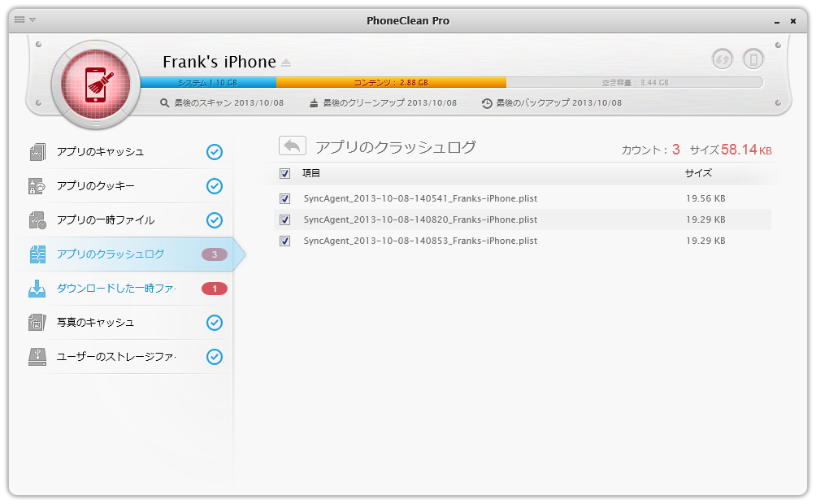Click the red badge 1 on downloads

[x=215, y=289]
